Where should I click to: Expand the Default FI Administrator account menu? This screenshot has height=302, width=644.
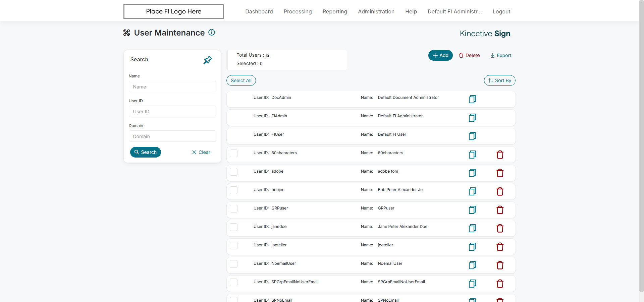tap(454, 11)
